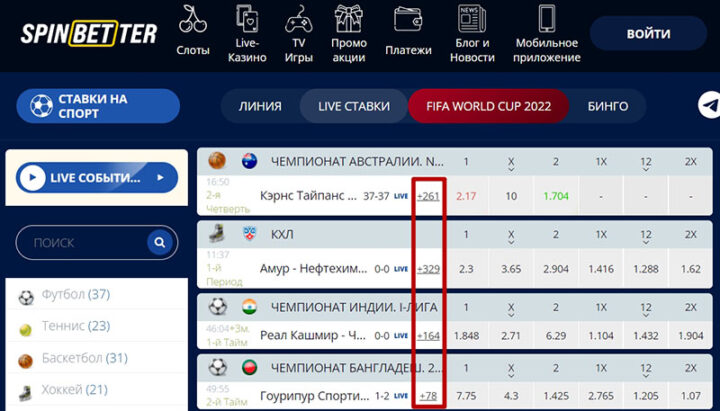
Task: Click the India flag icon
Action: (249, 307)
